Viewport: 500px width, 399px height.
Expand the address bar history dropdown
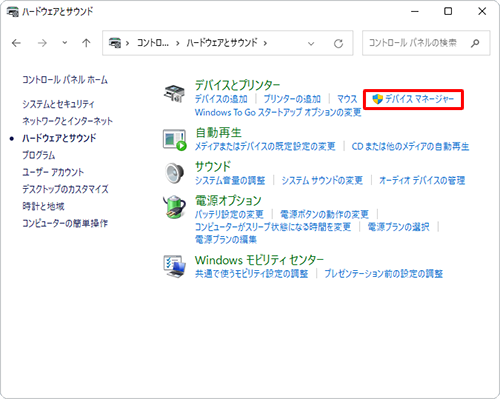311,43
